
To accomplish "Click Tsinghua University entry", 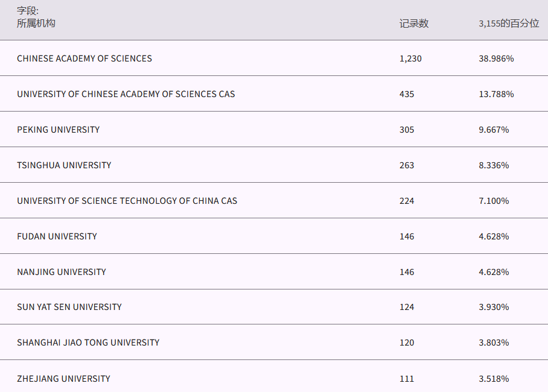I will click(x=64, y=165).
